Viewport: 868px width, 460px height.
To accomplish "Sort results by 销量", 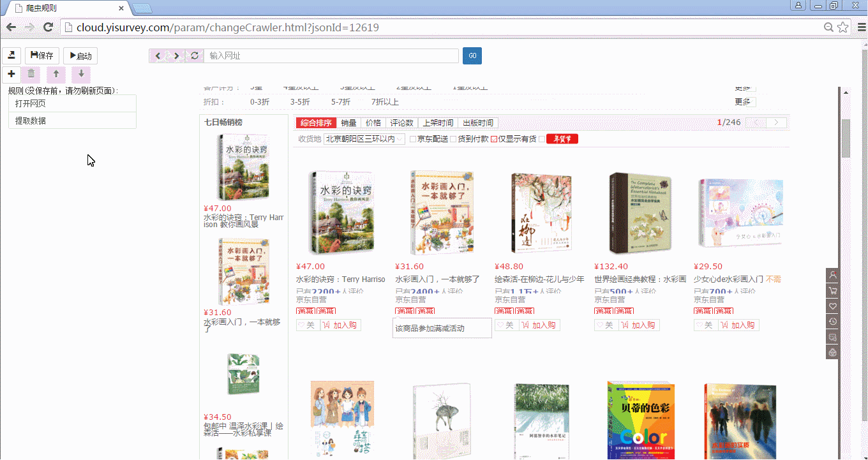I will 348,123.
